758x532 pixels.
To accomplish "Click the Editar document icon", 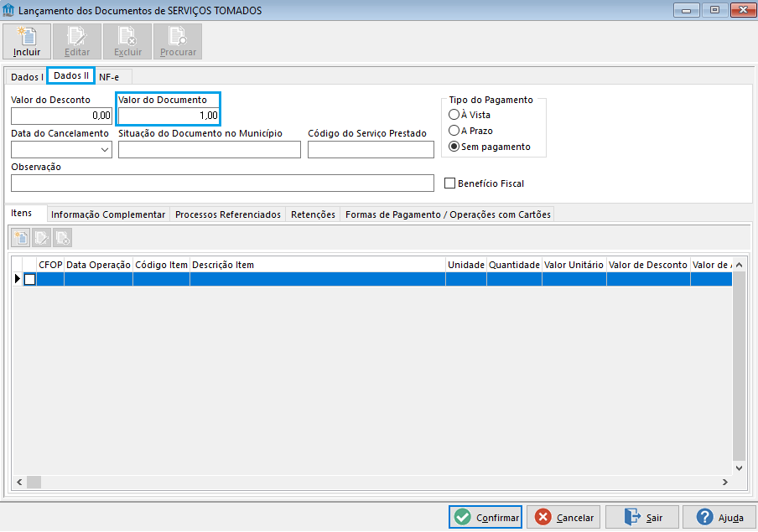I will tap(77, 36).
